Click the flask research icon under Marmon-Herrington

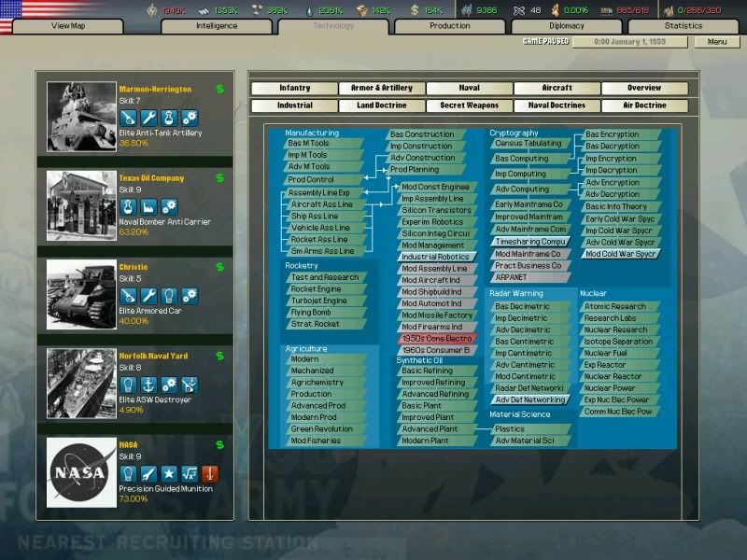169,116
